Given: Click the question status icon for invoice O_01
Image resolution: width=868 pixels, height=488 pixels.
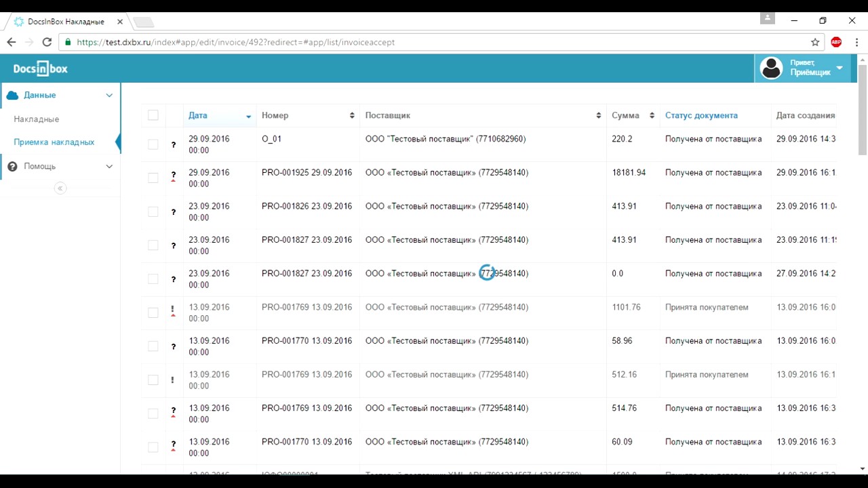Looking at the screenshot, I should tap(174, 144).
